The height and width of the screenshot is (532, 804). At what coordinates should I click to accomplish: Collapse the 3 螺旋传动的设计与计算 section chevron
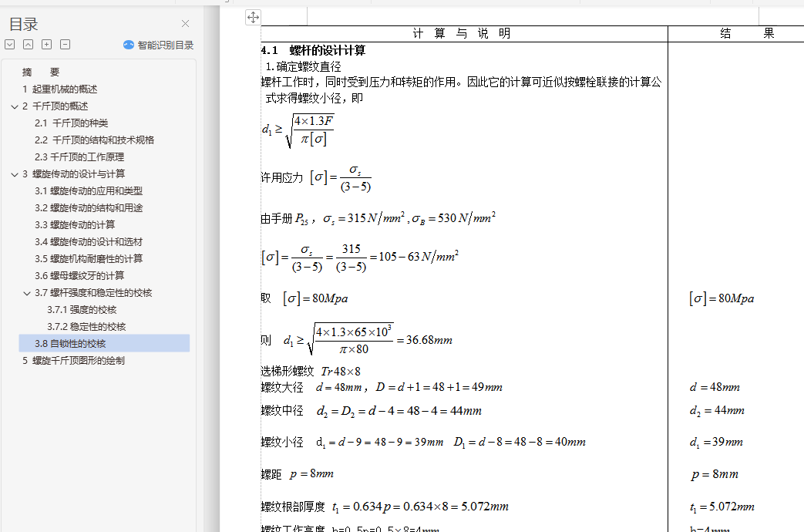click(x=15, y=174)
